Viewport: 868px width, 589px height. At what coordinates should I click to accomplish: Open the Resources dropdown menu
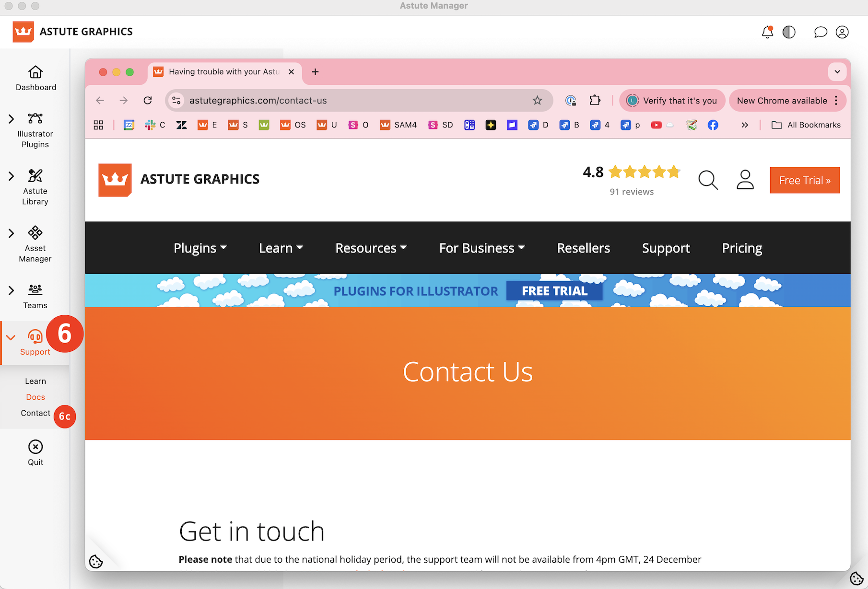point(371,248)
